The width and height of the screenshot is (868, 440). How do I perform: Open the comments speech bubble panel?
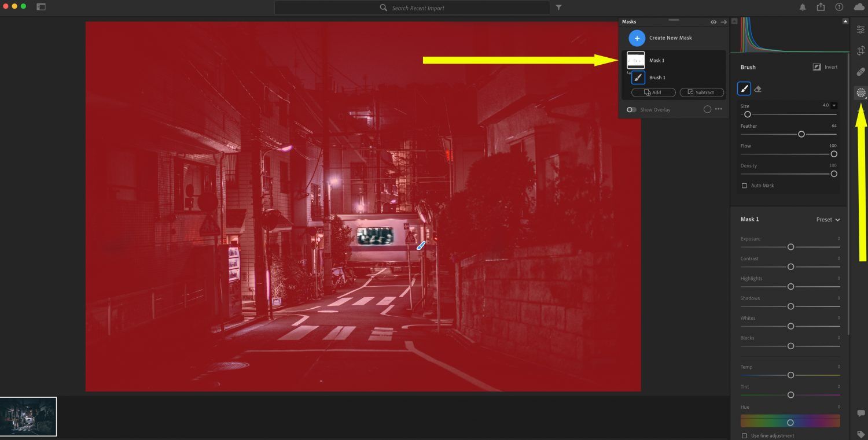click(860, 413)
